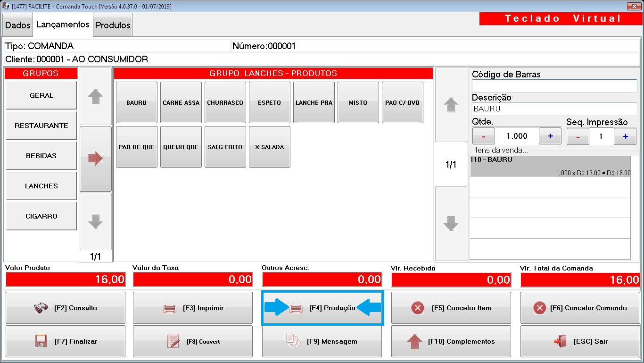Click the Descrição field showing BAURU
644x363 pixels.
(554, 109)
